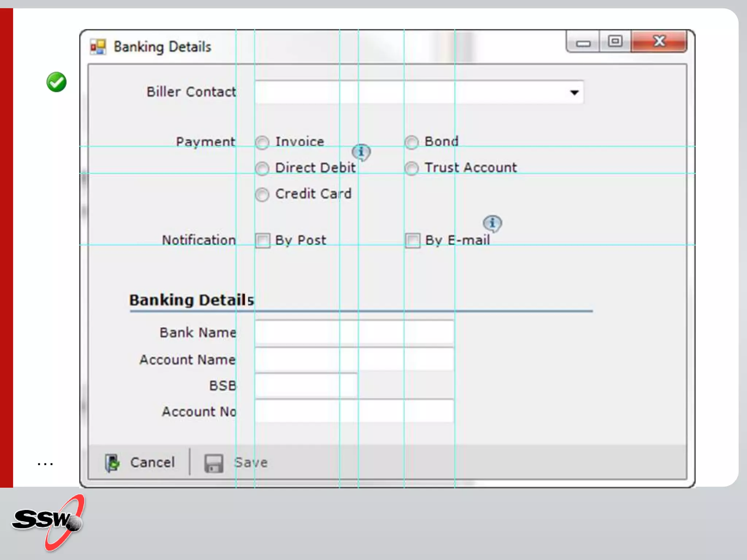This screenshot has height=560, width=747.
Task: Select the Direct Debit radio button
Action: (x=262, y=169)
